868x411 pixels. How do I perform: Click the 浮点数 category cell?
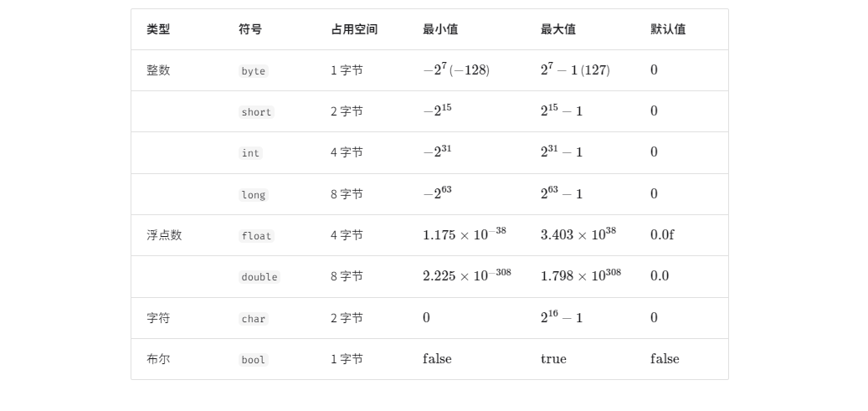[164, 235]
